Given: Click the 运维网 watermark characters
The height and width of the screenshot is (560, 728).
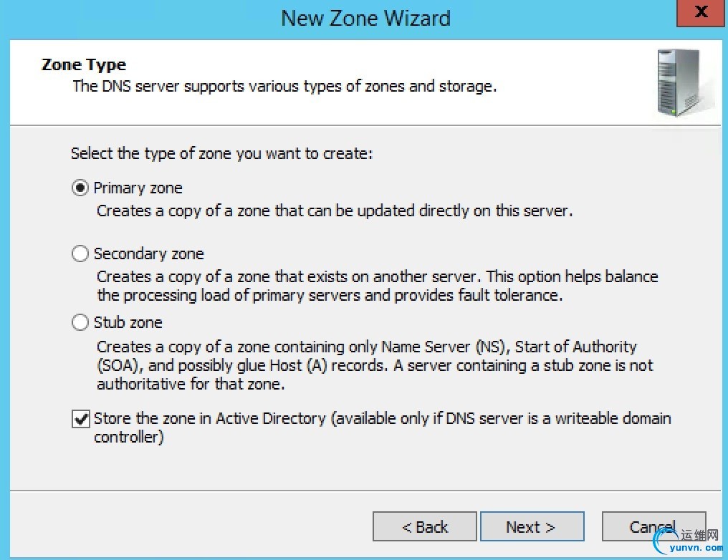Looking at the screenshot, I should [x=699, y=535].
